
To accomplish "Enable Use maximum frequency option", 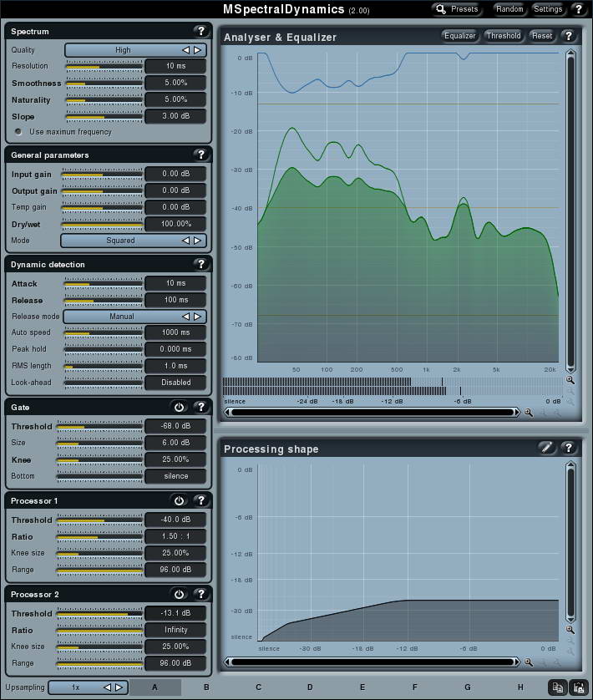I will click(18, 132).
